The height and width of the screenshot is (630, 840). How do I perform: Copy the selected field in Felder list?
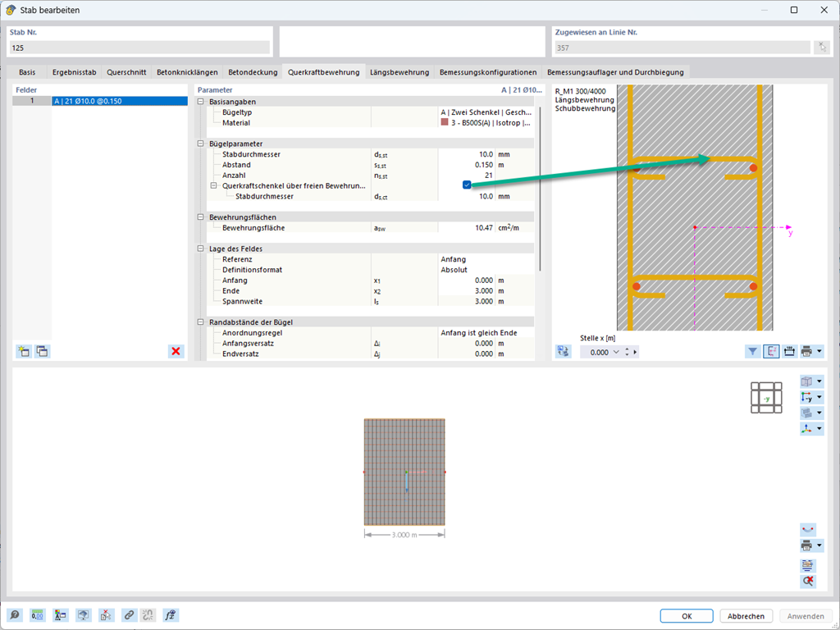(42, 351)
